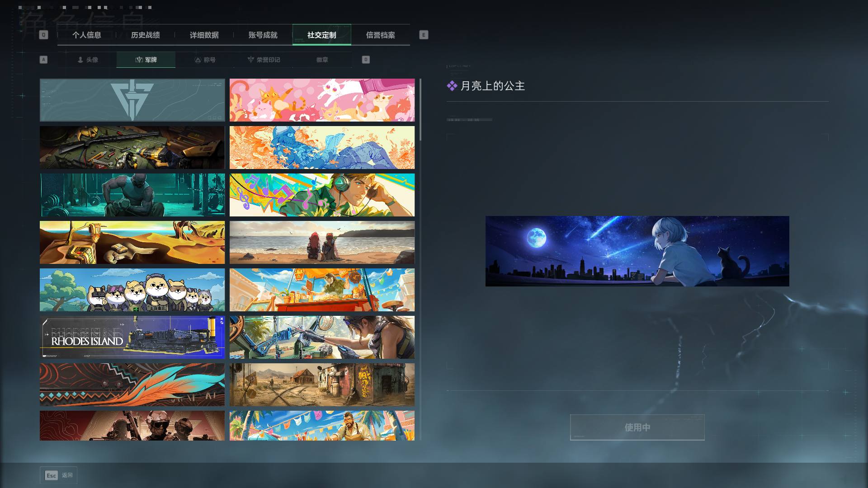This screenshot has width=868, height=488.
Task: Choose the rifle workbench dog tag
Action: 132,148
